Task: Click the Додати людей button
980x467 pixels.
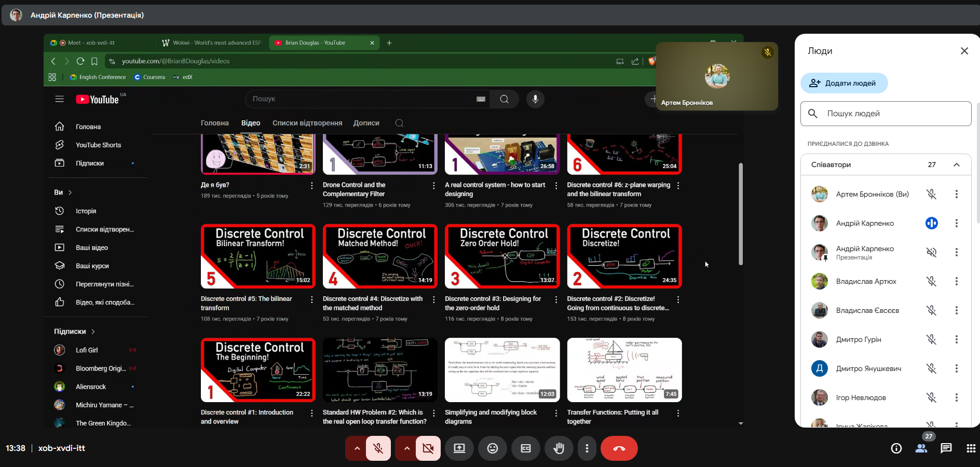Action: (843, 83)
